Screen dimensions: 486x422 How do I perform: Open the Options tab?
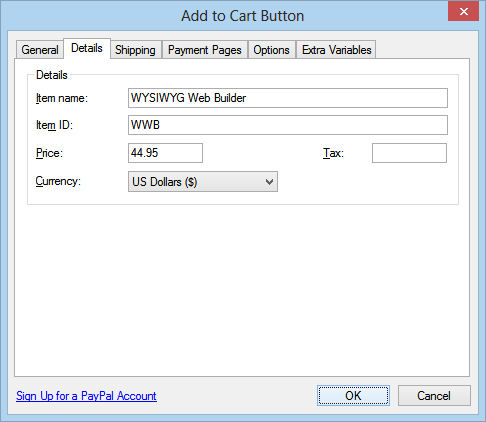point(272,50)
